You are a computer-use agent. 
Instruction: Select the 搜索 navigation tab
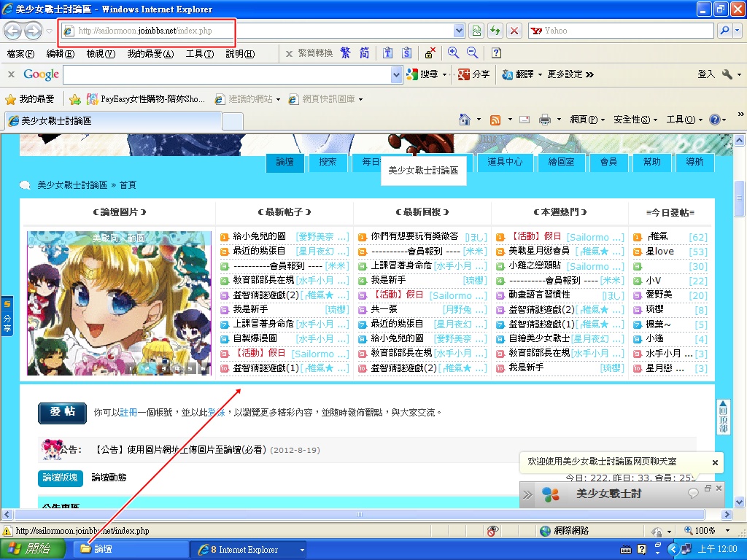[x=328, y=163]
